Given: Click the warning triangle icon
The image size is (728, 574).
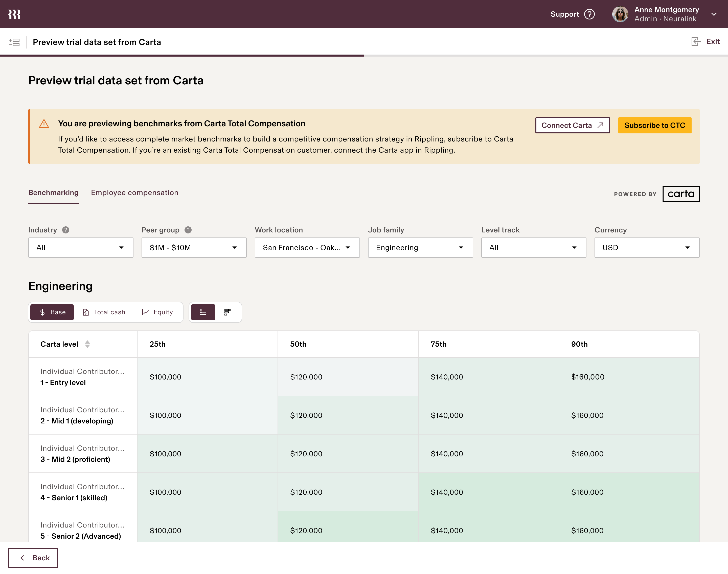Looking at the screenshot, I should 44,124.
